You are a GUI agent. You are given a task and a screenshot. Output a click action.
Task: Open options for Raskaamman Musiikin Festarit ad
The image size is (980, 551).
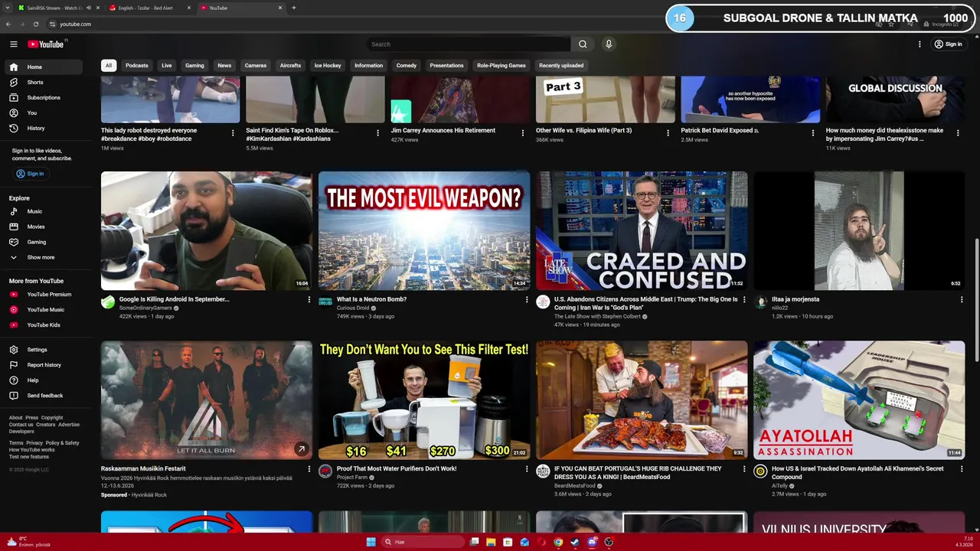(x=309, y=469)
